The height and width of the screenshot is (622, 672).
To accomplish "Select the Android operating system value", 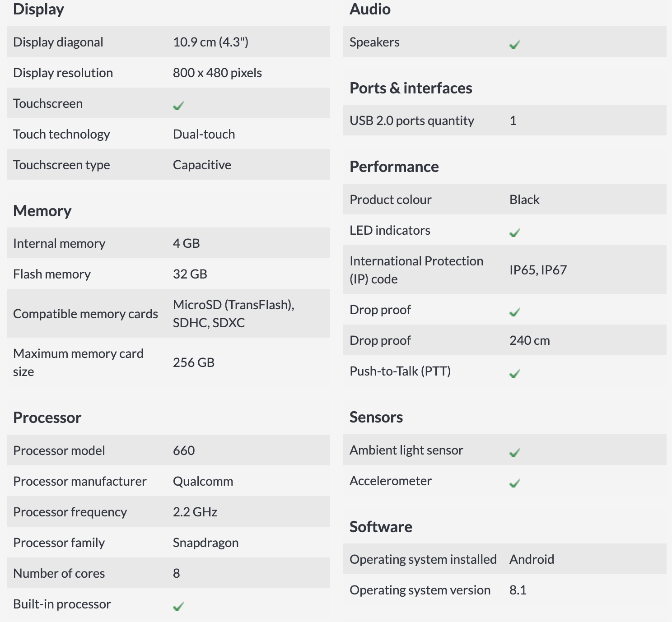I will 532,559.
